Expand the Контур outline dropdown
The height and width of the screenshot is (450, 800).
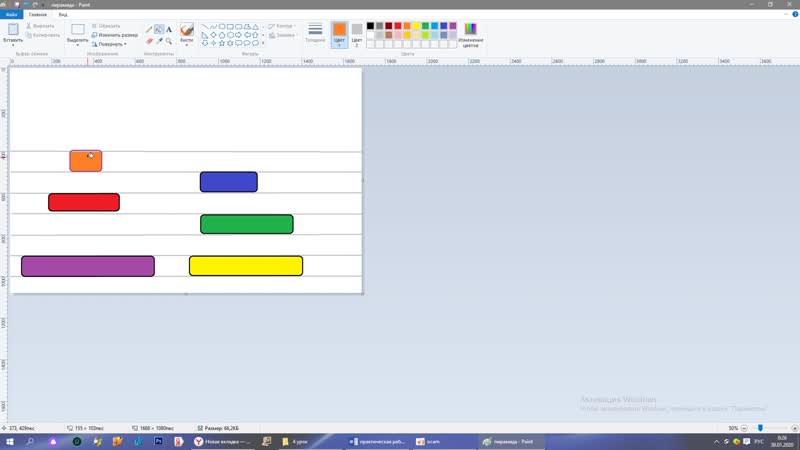click(x=284, y=26)
